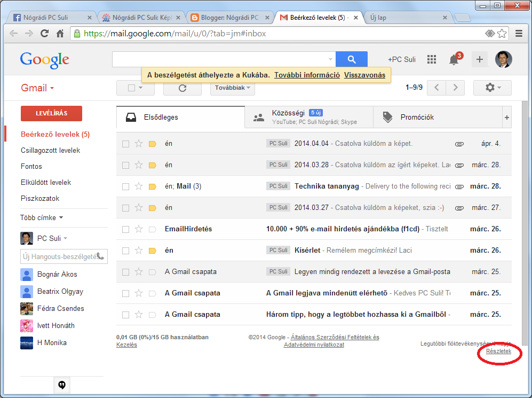This screenshot has width=532, height=398.
Task: Open the Csillagozott levelek folder
Action: 50,151
